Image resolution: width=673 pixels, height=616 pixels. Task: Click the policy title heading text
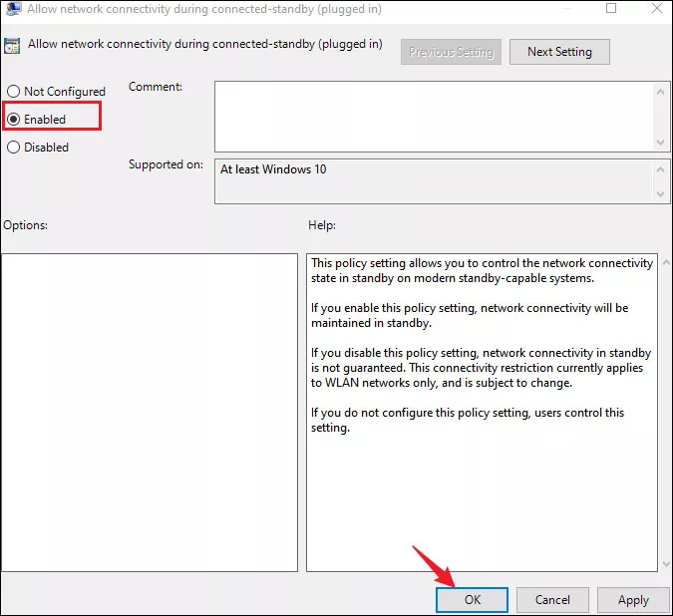pyautogui.click(x=205, y=44)
